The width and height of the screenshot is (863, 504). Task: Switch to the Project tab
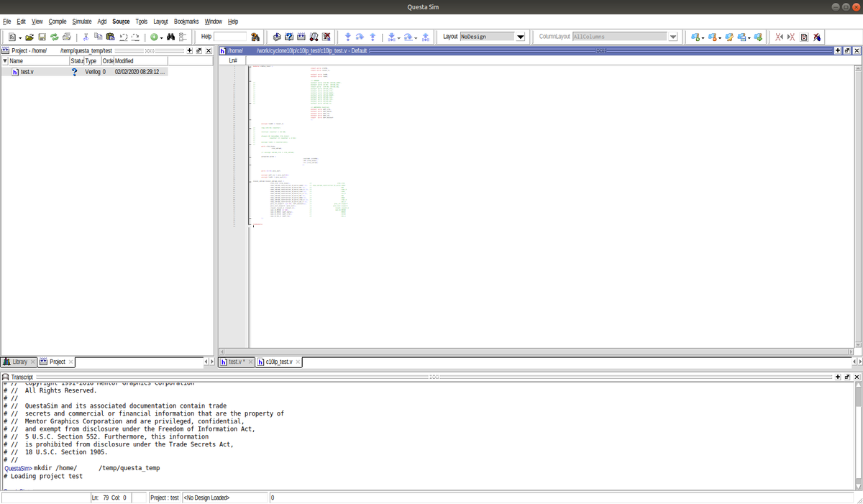click(58, 362)
